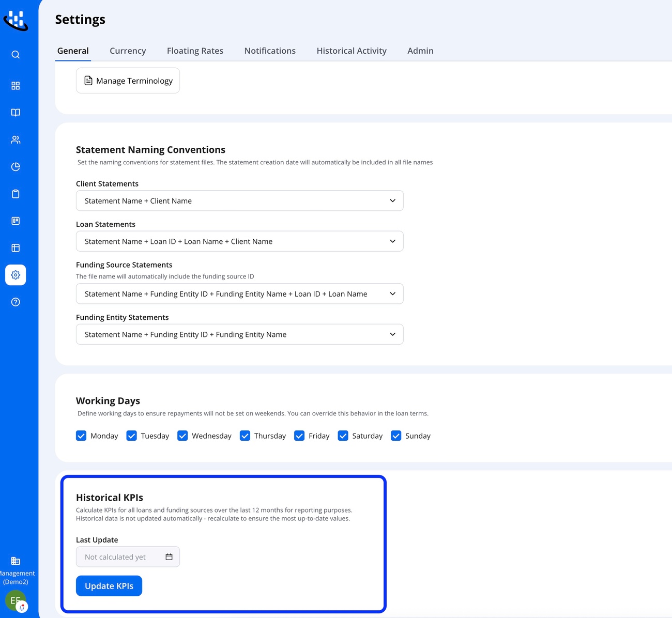Viewport: 672px width, 618px height.
Task: Open the Loan Statements naming dropdown
Action: pyautogui.click(x=239, y=241)
